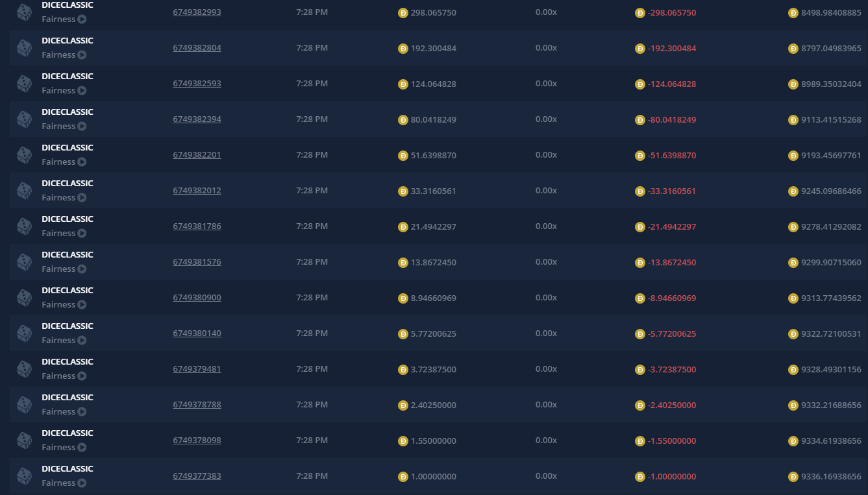Select the balance value 9245.09686466
This screenshot has height=495, width=868.
tap(831, 191)
